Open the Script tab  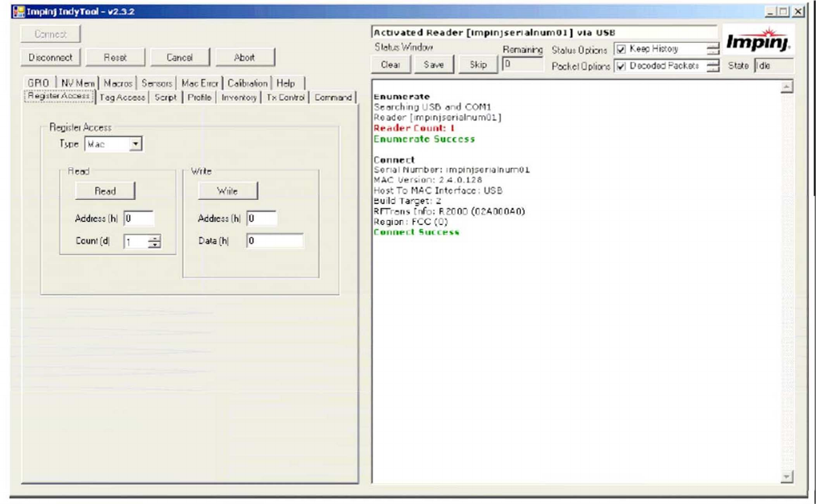tap(165, 98)
